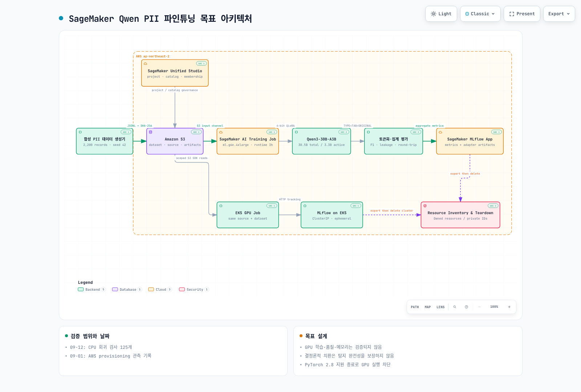
Task: Toggle the Backend legend filter
Action: click(x=92, y=290)
